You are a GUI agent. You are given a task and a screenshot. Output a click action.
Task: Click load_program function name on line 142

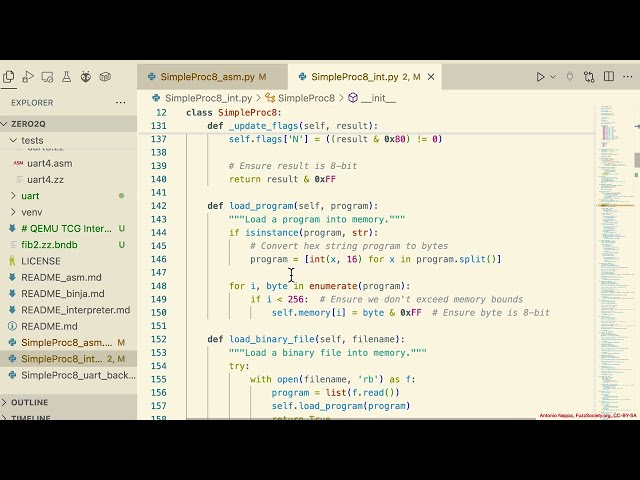tap(261, 206)
